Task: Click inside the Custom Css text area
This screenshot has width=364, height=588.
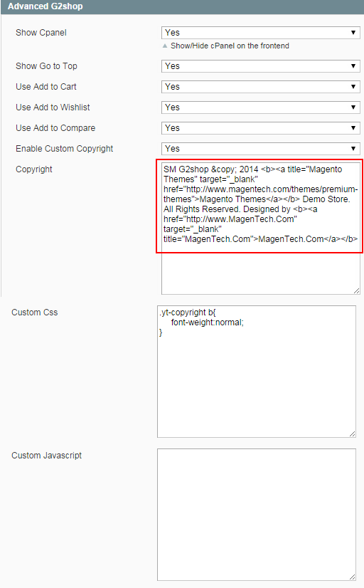Action: tap(257, 372)
